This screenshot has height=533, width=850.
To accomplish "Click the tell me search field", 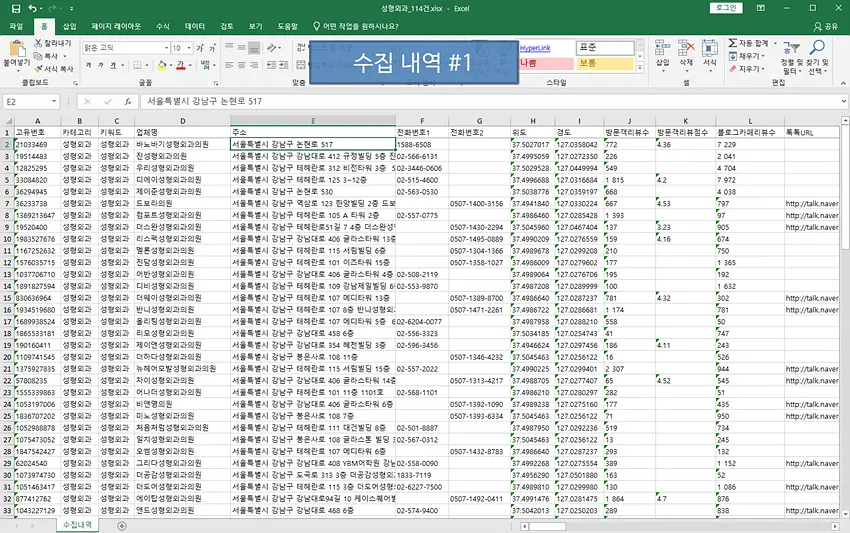I will 356,26.
